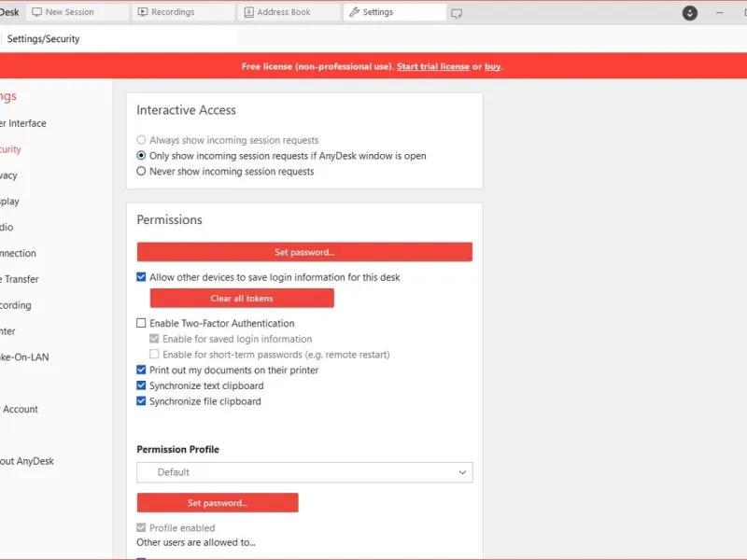
Task: Open Connection settings in sidebar
Action: [18, 253]
